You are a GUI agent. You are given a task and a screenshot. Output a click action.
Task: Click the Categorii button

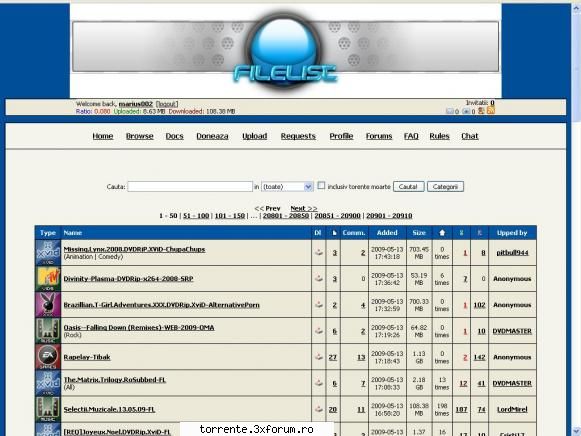[x=445, y=187]
